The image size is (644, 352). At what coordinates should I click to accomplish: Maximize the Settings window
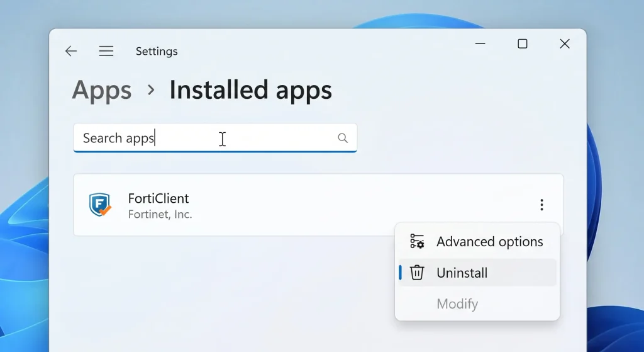[x=523, y=43]
